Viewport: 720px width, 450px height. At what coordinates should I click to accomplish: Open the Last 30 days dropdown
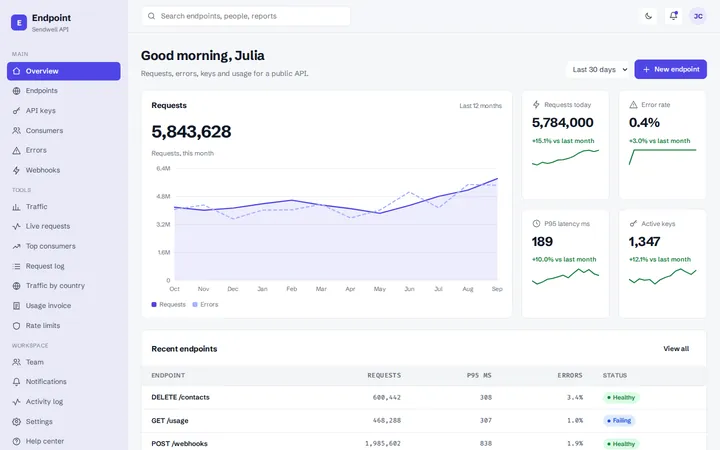click(x=599, y=69)
